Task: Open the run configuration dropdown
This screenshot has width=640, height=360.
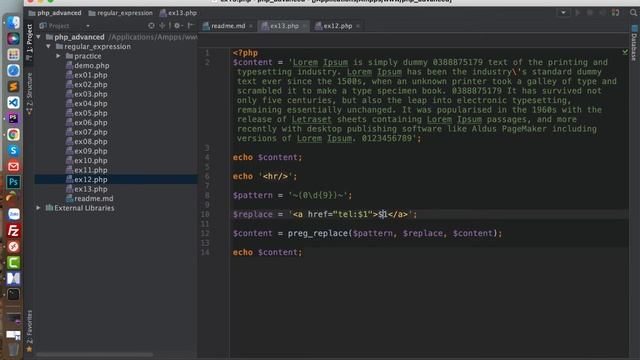Action: pos(563,13)
